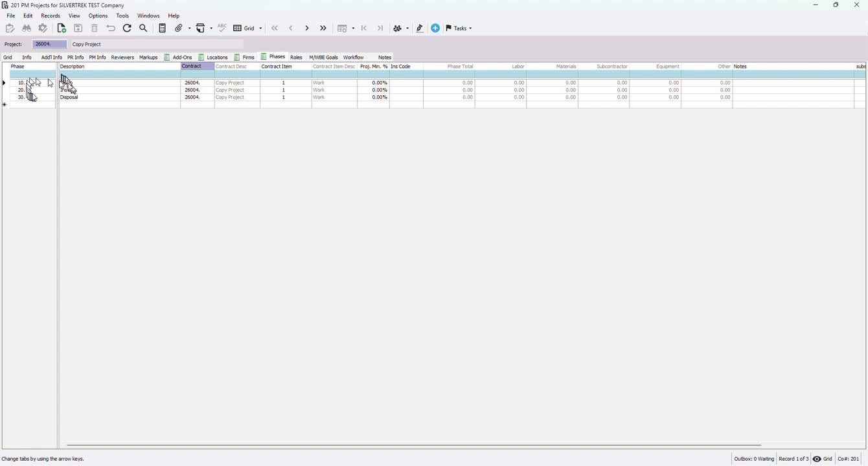Screen dimensions: 868x466
Task: Switch to the Roles tab
Action: point(297,58)
